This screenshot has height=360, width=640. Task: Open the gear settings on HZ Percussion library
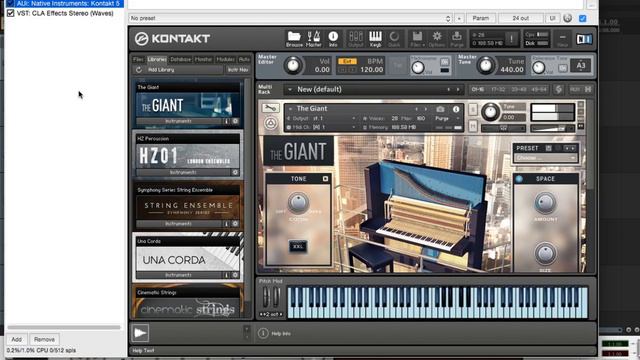point(235,173)
